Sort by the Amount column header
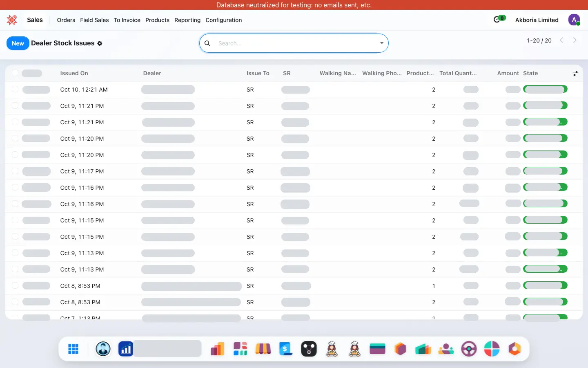This screenshot has height=368, width=588. tap(508, 73)
